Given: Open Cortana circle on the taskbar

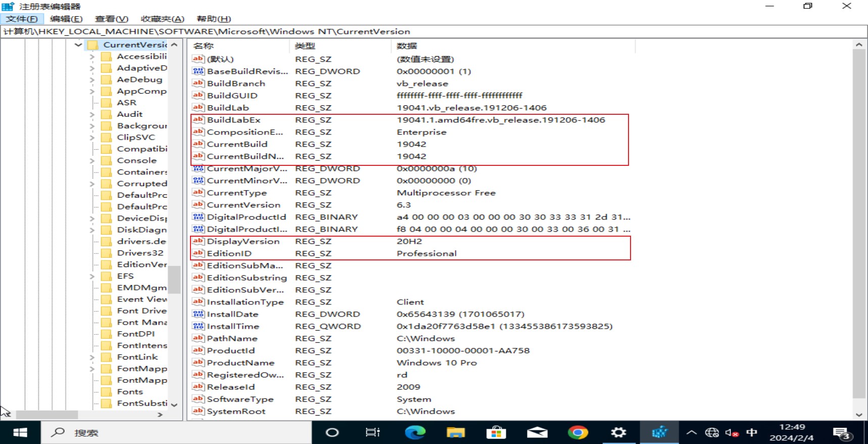Looking at the screenshot, I should tap(332, 432).
